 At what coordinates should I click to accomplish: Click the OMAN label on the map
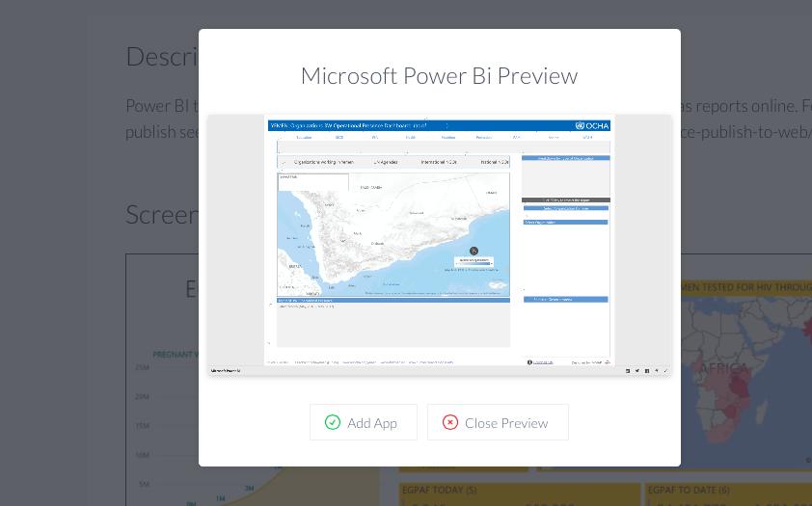[491, 193]
